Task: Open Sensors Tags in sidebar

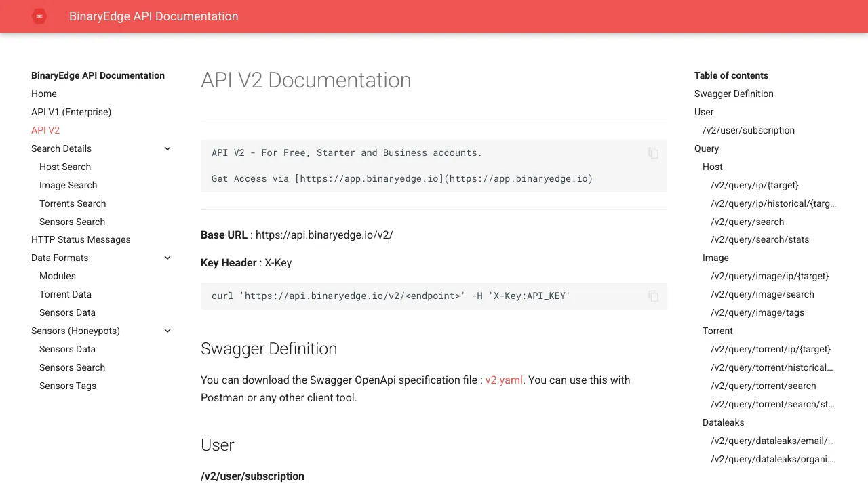Action: (x=68, y=386)
